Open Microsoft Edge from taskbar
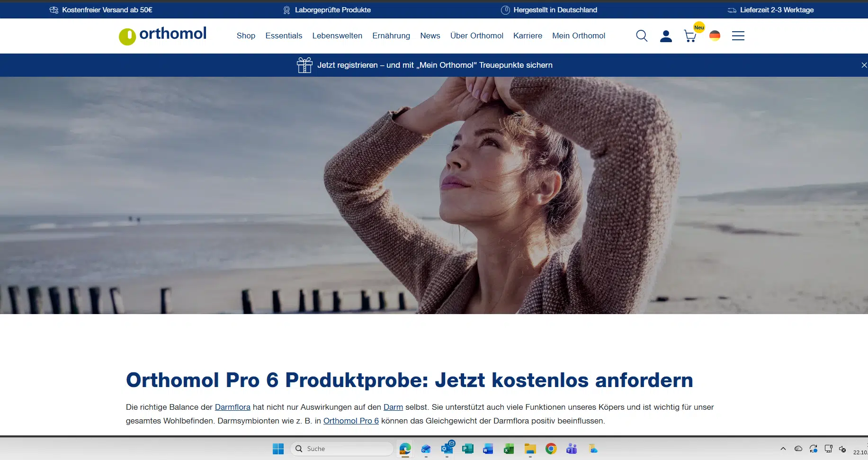 (405, 449)
